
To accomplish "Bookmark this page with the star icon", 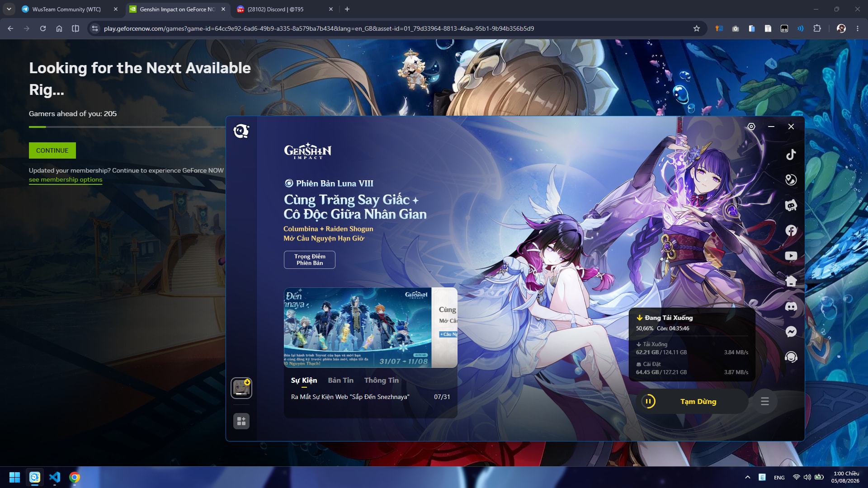I will (x=697, y=28).
